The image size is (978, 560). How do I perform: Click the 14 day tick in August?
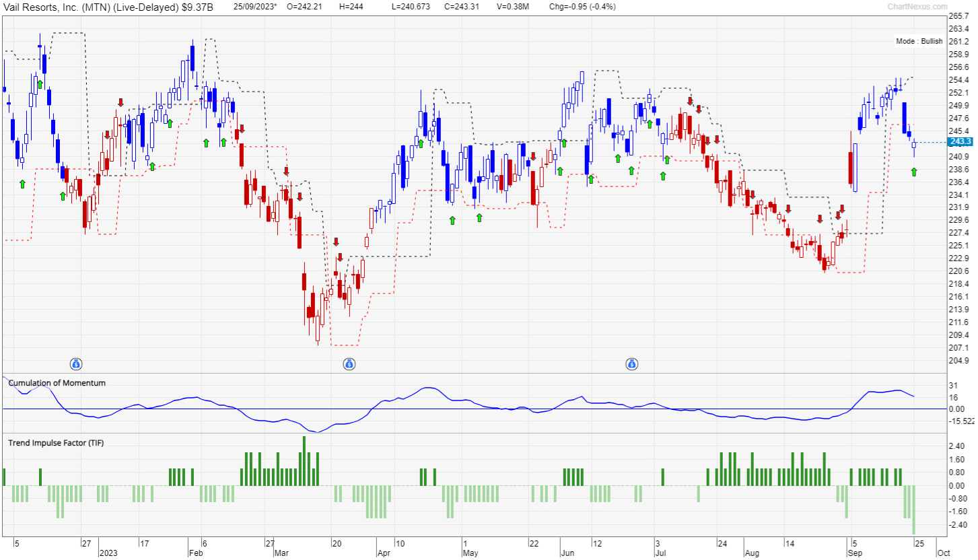click(x=789, y=542)
